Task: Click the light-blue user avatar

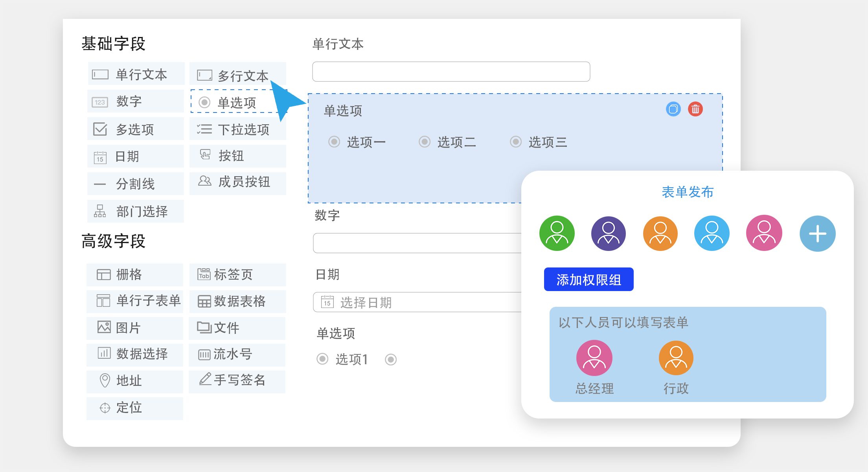Action: (x=712, y=233)
